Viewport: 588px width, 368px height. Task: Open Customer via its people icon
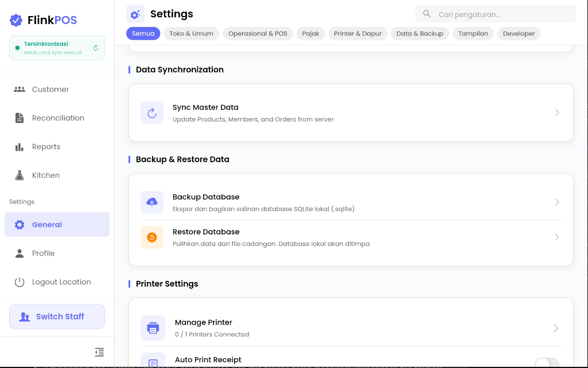point(20,89)
